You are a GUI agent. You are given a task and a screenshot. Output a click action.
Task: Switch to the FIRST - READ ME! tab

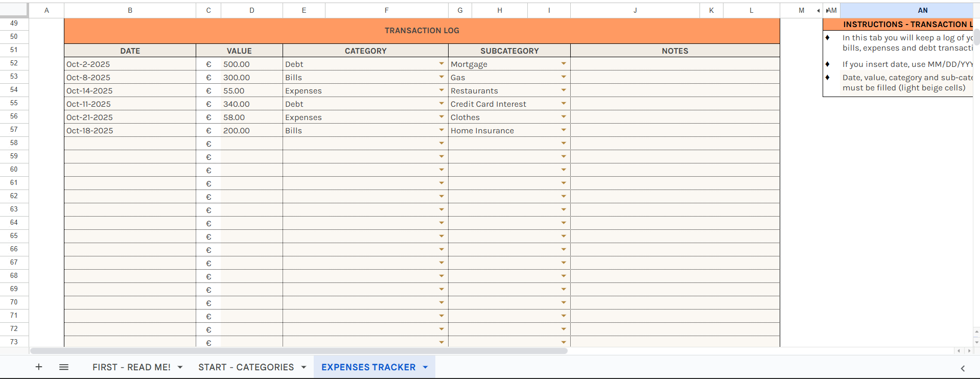click(131, 367)
